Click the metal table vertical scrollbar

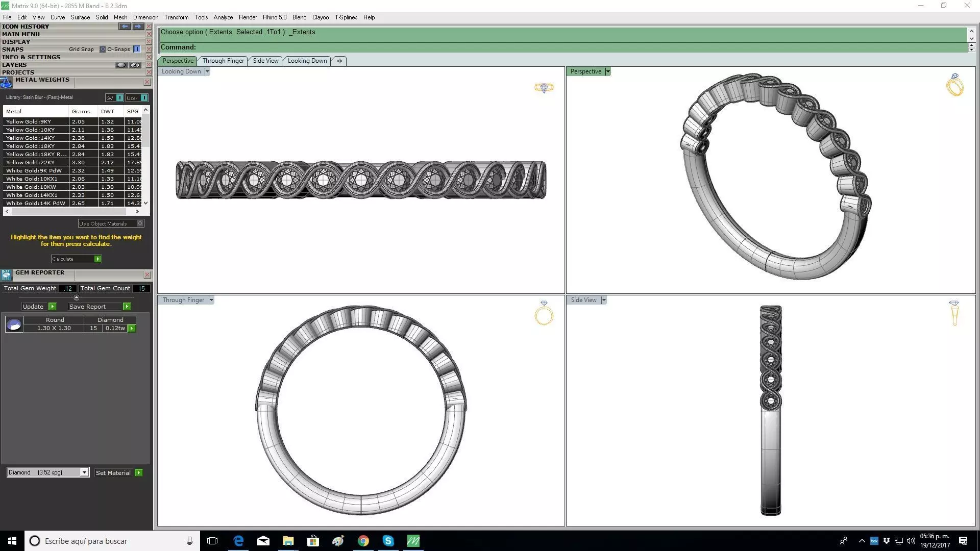[146, 156]
